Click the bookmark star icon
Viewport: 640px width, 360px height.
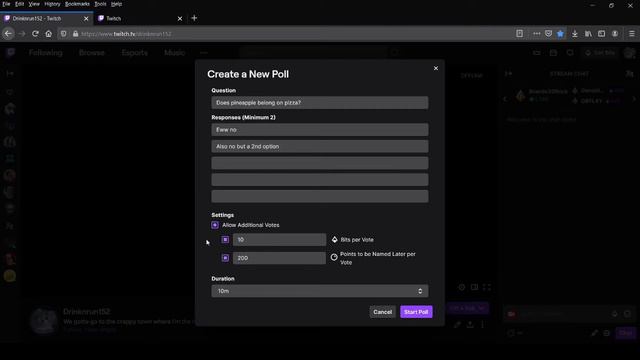tap(560, 33)
